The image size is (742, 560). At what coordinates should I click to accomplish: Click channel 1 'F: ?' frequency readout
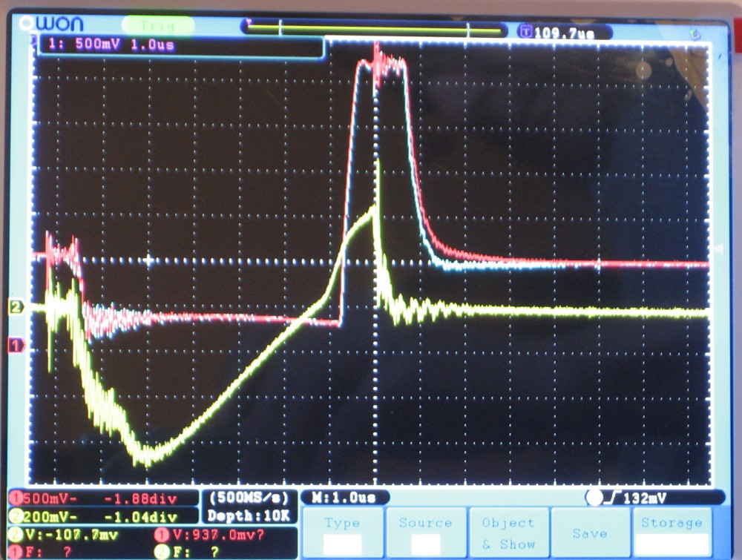(49, 552)
